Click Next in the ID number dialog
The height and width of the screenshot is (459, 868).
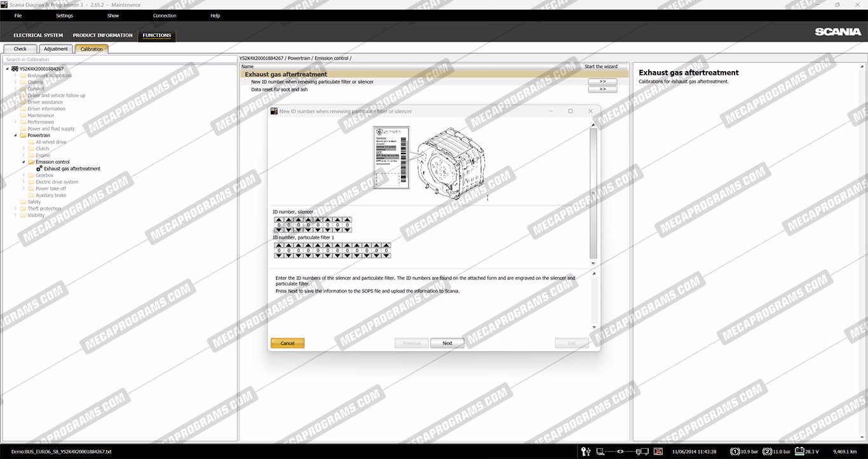pos(447,343)
